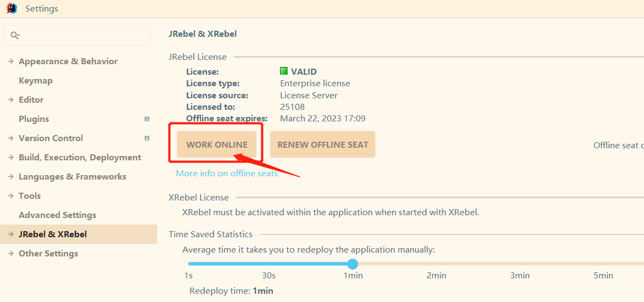Select Plugins in the settings list
This screenshot has height=302, width=644.
click(x=33, y=119)
